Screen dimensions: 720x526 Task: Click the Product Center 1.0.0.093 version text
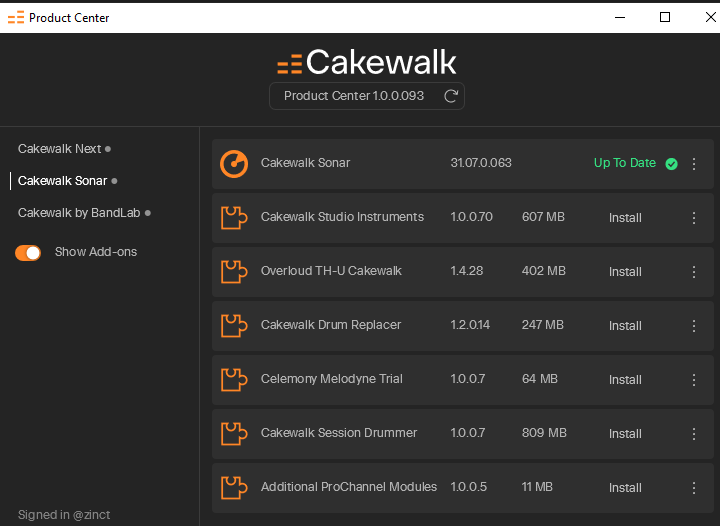(x=354, y=96)
